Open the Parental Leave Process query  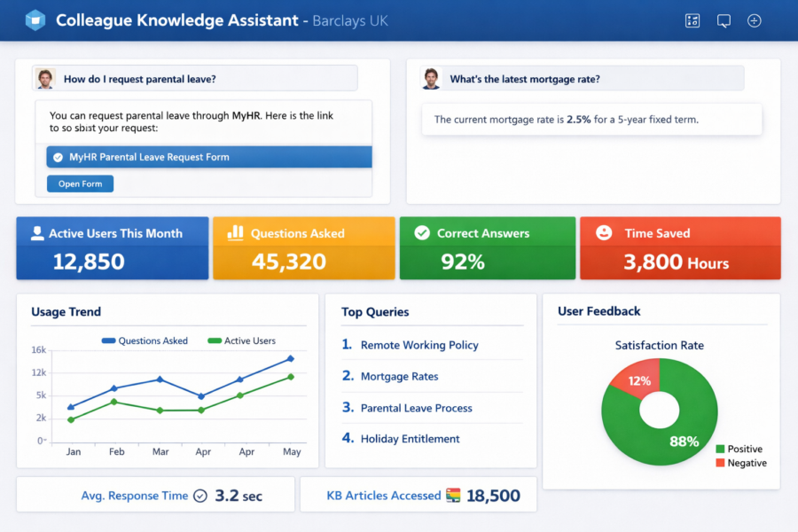point(417,408)
